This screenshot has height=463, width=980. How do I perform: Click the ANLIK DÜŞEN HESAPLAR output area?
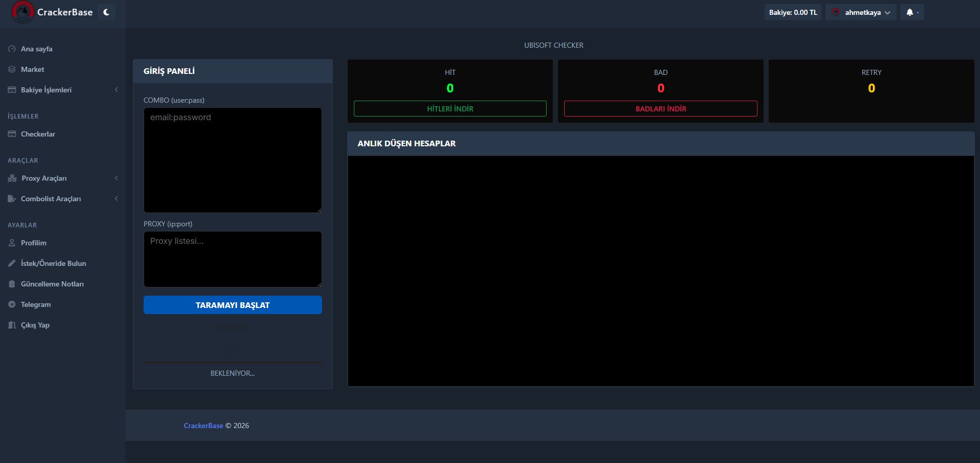click(661, 271)
